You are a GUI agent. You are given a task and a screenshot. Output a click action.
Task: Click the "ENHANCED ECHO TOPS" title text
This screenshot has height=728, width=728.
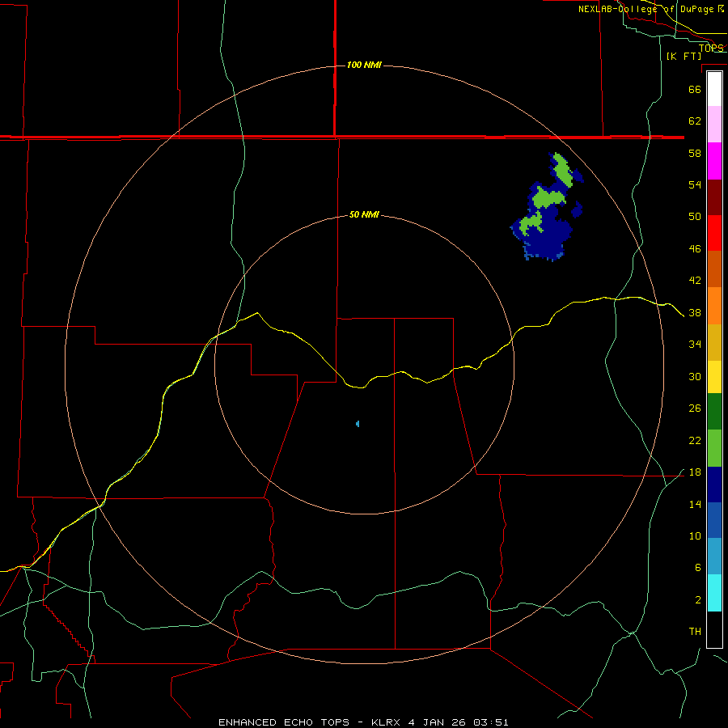pyautogui.click(x=284, y=722)
